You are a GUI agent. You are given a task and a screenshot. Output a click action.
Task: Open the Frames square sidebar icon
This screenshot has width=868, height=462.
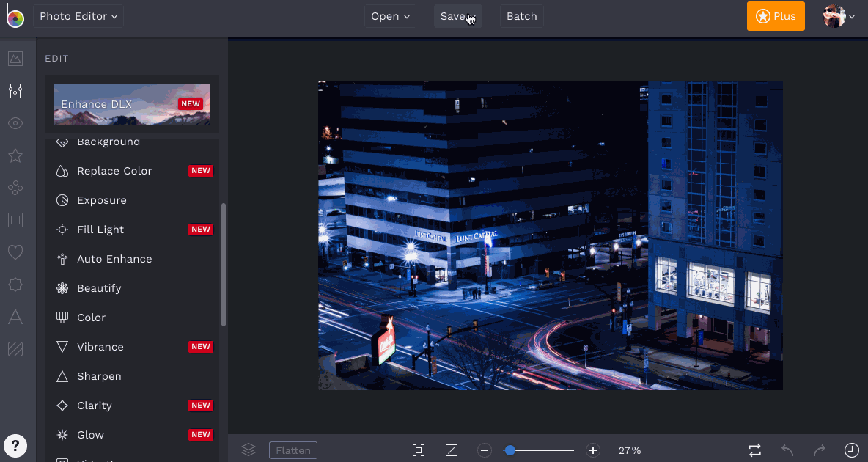(15, 220)
